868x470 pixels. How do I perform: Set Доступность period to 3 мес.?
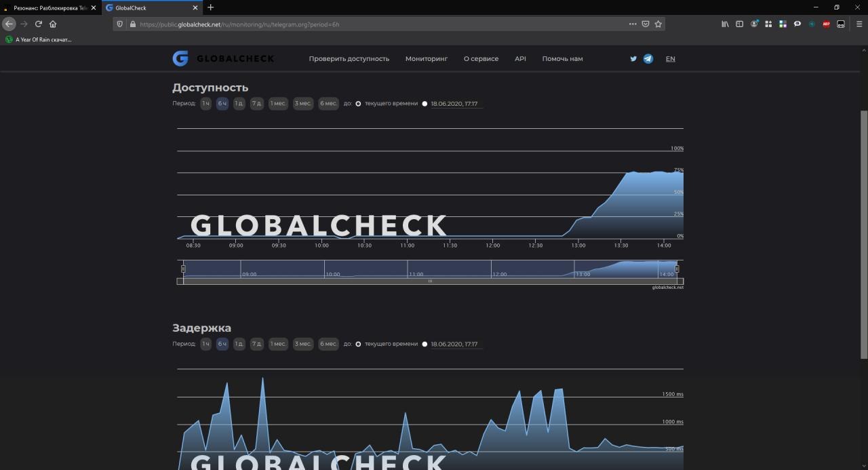click(x=303, y=104)
